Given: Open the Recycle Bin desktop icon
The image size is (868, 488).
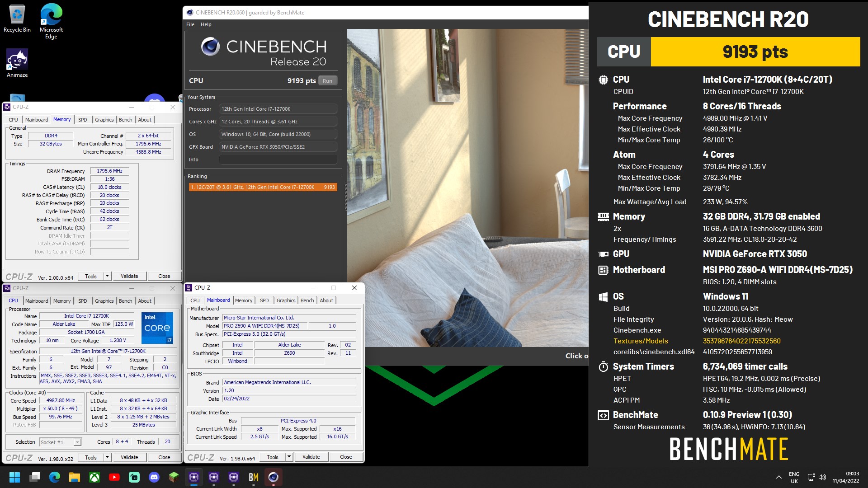Looking at the screenshot, I should pos(17,18).
